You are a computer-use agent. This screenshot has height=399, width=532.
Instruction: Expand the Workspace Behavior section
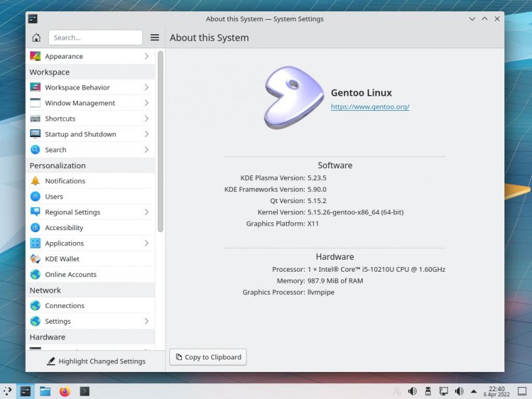point(90,88)
